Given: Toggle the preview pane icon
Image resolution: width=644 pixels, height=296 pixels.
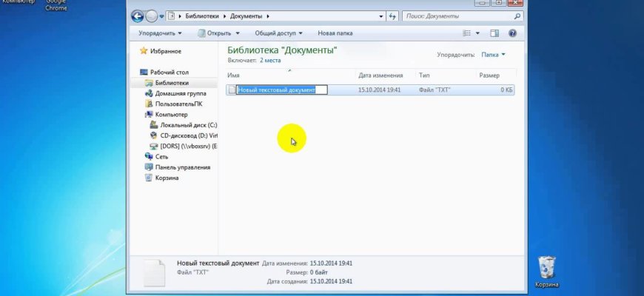Looking at the screenshot, I should click(494, 33).
